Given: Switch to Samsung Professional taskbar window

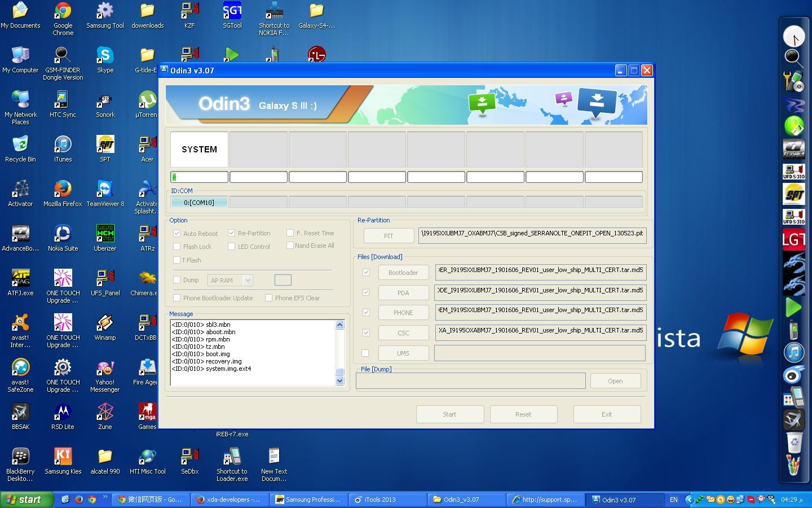Looking at the screenshot, I should click(308, 500).
